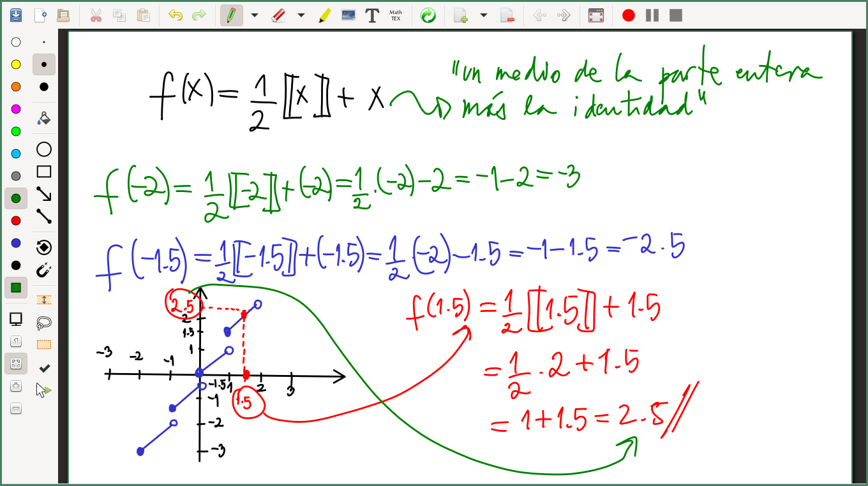The width and height of the screenshot is (868, 486).
Task: Click the green circular refresh icon
Action: (x=428, y=15)
